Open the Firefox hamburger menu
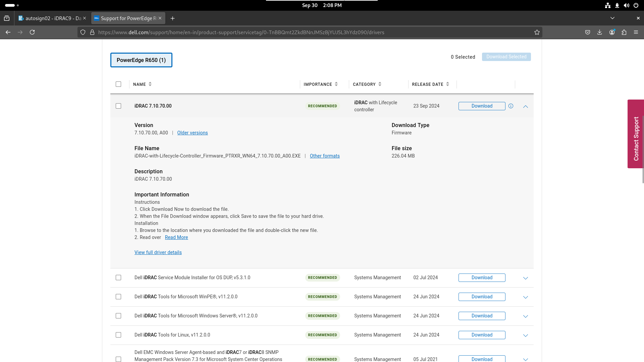The image size is (644, 362). (636, 32)
